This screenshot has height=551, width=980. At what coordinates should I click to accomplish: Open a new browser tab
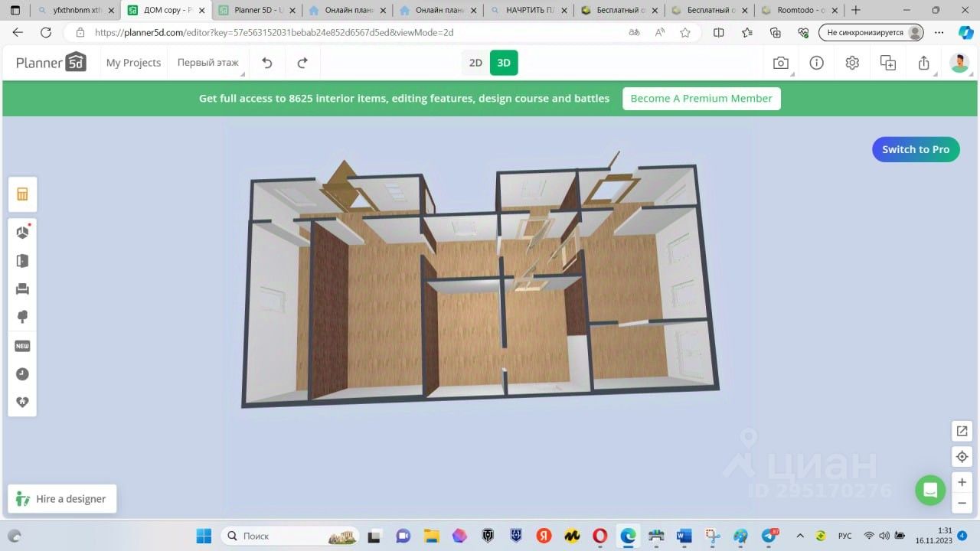point(856,10)
